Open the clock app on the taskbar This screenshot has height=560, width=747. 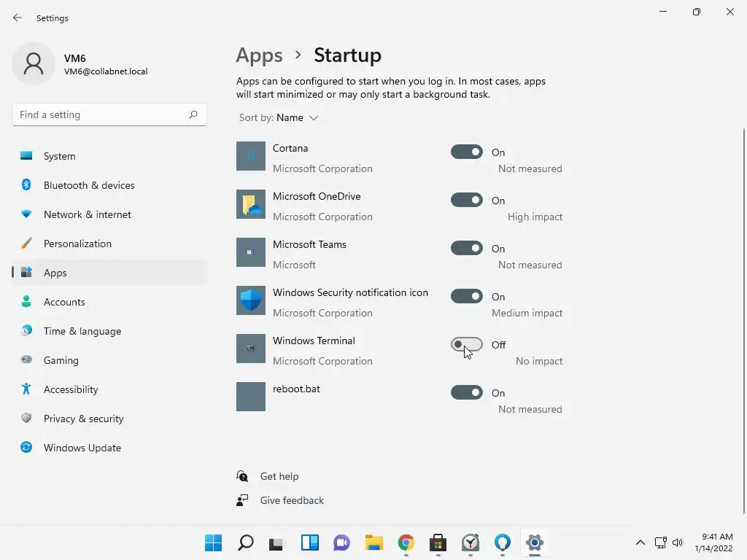coord(471,542)
